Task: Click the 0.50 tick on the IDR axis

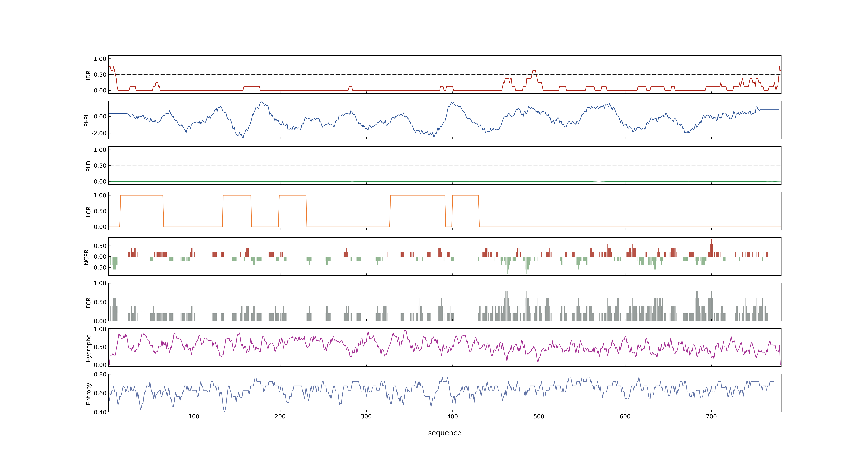Action: click(x=100, y=75)
